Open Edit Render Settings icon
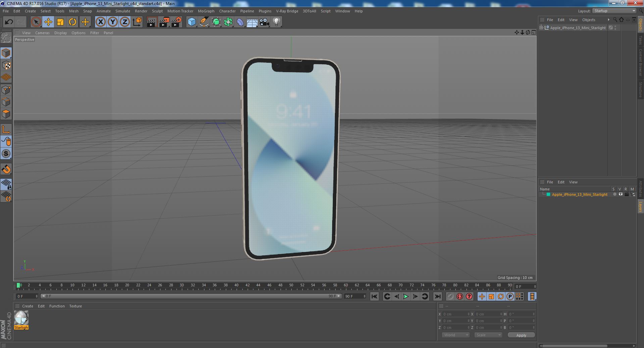This screenshot has width=644, height=348. tap(177, 22)
